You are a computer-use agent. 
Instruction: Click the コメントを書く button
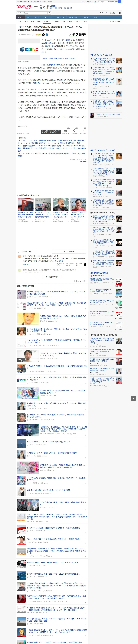69,251
